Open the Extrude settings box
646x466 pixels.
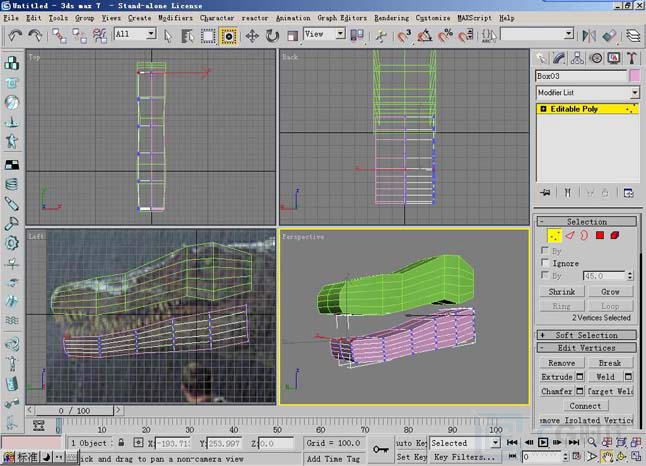(580, 377)
